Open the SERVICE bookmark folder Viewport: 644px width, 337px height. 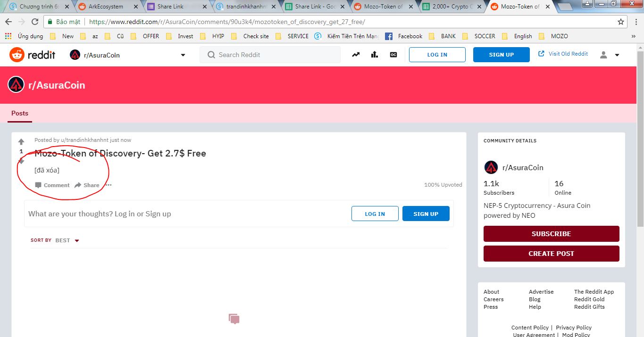pyautogui.click(x=292, y=36)
